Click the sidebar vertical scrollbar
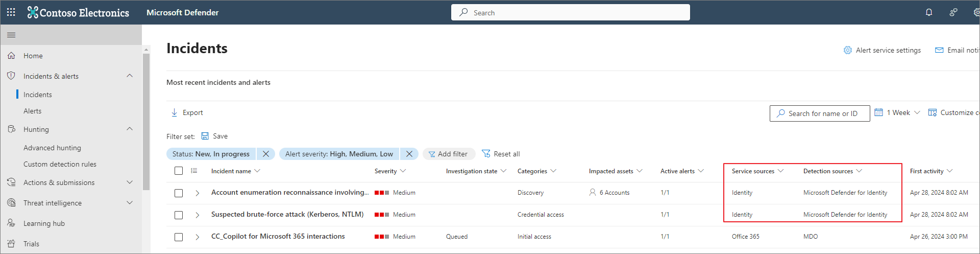Image resolution: width=980 pixels, height=254 pixels. click(146, 122)
